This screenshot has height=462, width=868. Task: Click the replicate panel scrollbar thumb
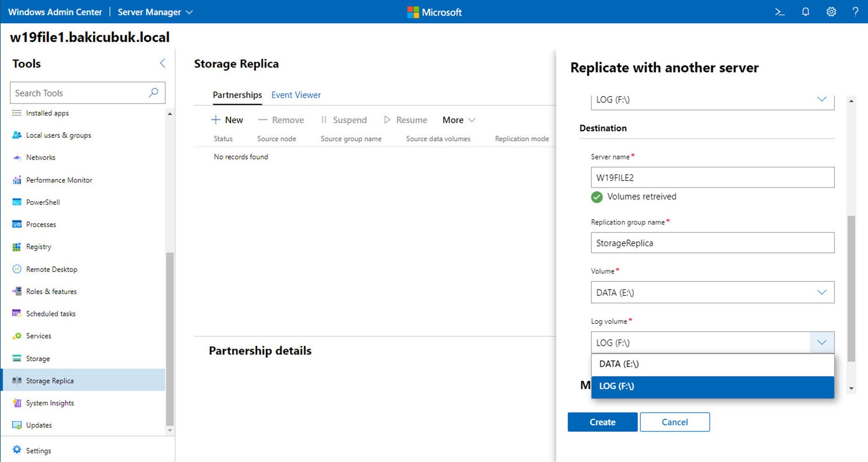[851, 288]
